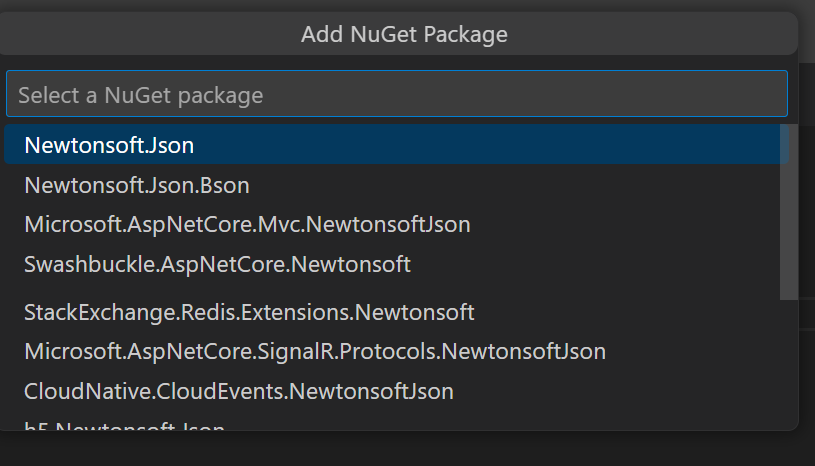Choose the SignalR protocols package result
Screen dimensions: 815x466
click(x=315, y=352)
